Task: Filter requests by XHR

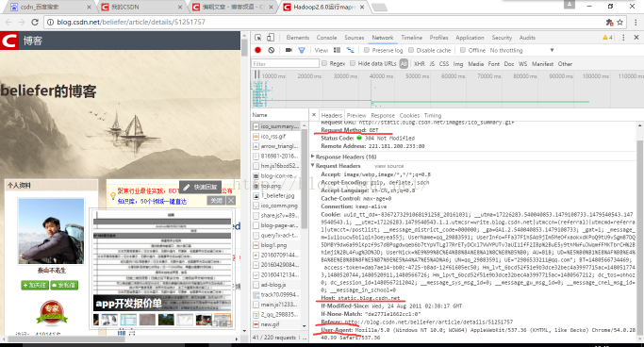Action: [x=420, y=64]
